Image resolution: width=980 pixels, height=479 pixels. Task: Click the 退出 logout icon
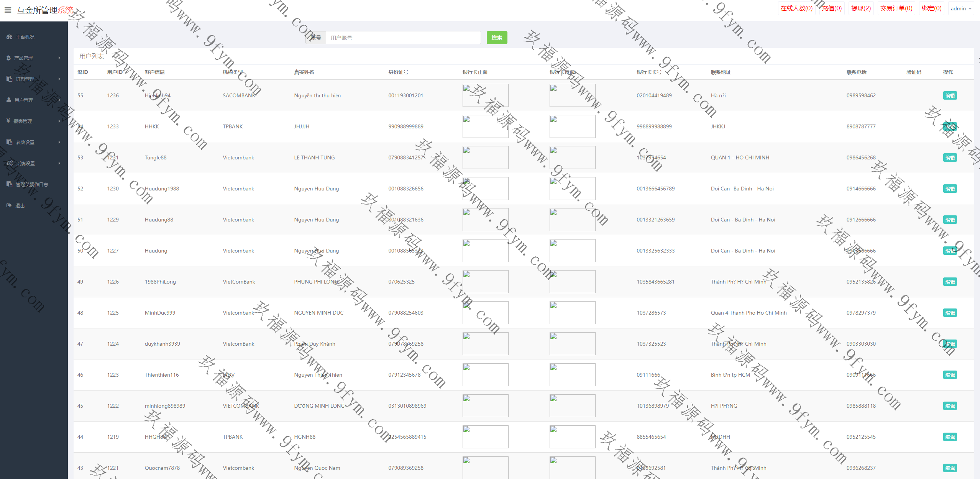(x=9, y=205)
